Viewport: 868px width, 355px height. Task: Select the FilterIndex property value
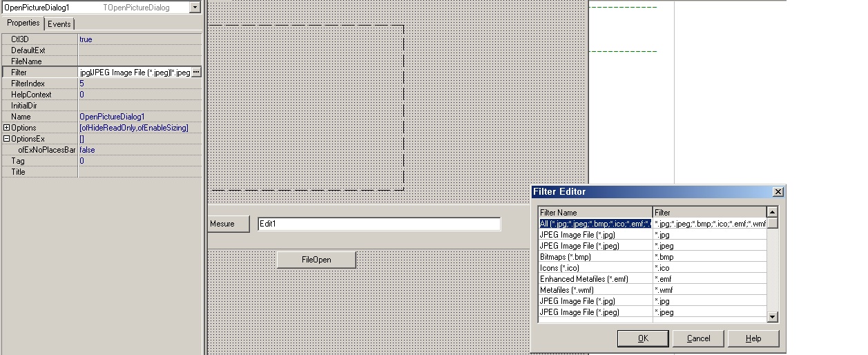click(138, 84)
